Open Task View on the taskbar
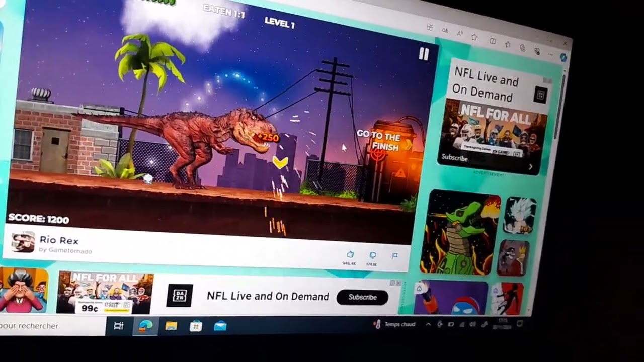The image size is (644, 362). pos(119,326)
